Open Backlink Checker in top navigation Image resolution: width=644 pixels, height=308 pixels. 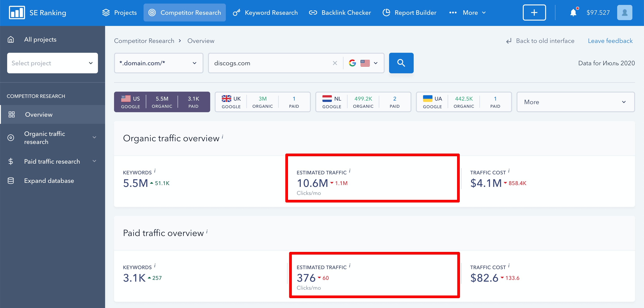tap(340, 13)
